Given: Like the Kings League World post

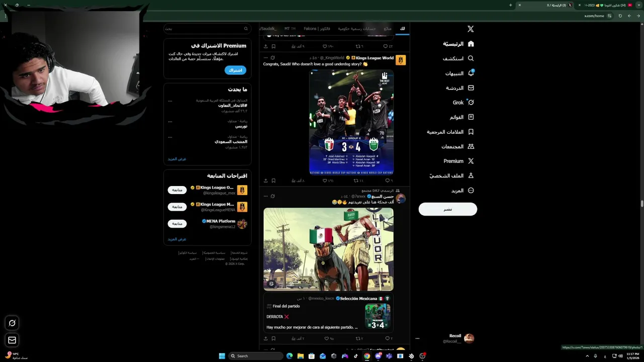Looking at the screenshot, I should tap(328, 180).
